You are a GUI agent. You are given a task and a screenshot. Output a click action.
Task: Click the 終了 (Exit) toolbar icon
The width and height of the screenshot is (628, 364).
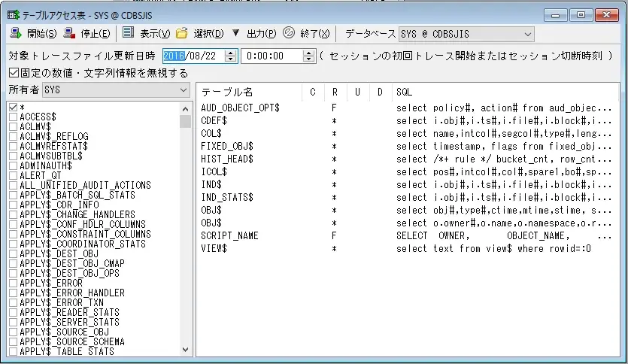[x=288, y=33]
